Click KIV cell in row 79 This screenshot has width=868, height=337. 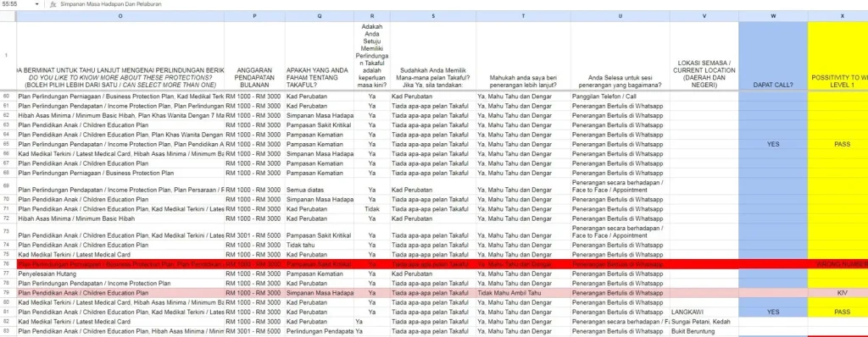838,293
